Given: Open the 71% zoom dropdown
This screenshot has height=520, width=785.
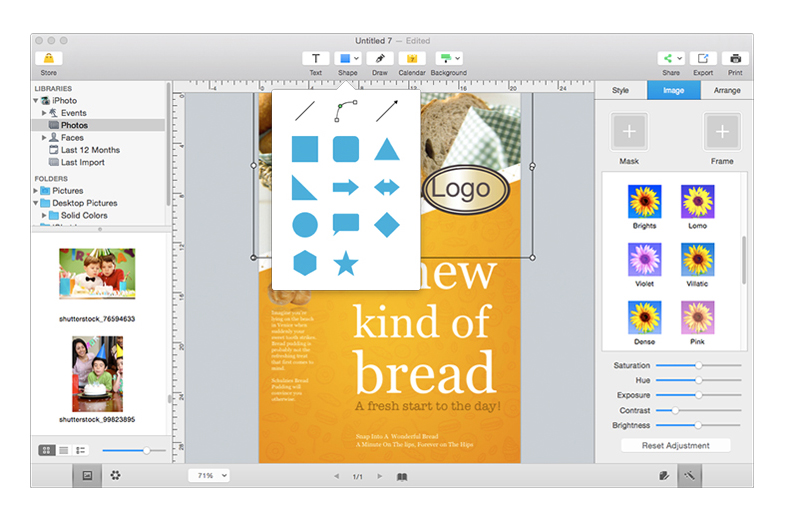Looking at the screenshot, I should pyautogui.click(x=209, y=476).
